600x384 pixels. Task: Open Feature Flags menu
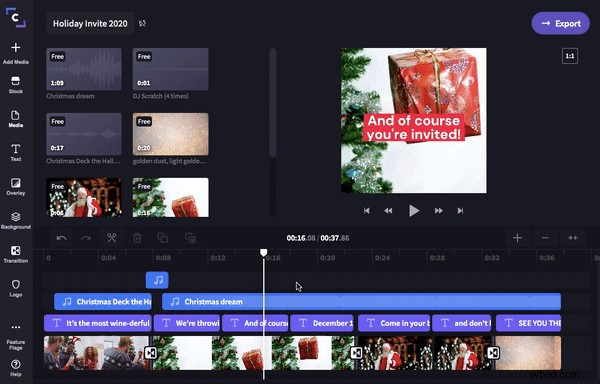[x=16, y=337]
